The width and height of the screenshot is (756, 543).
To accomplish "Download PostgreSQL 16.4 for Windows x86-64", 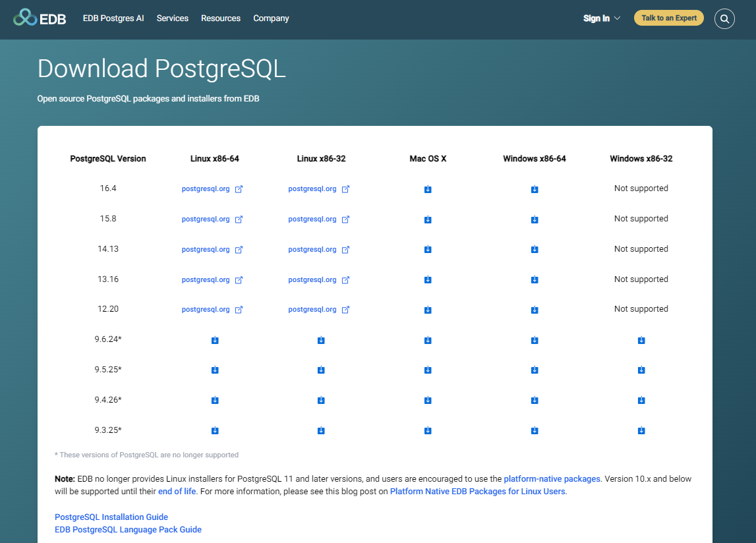I will click(535, 189).
